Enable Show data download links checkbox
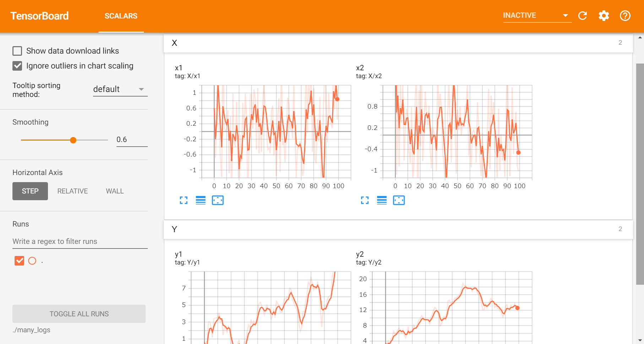Screen dimensions: 644x344 [17, 51]
